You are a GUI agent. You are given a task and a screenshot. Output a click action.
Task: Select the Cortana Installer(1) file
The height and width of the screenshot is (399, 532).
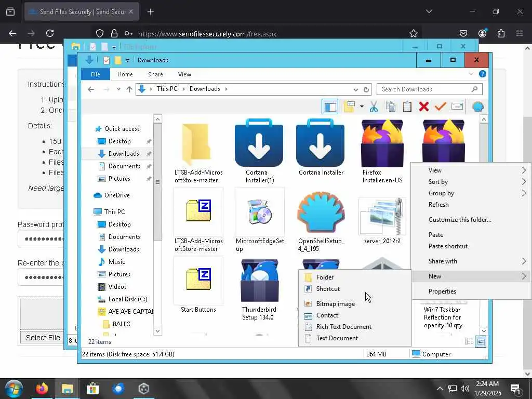pos(259,151)
